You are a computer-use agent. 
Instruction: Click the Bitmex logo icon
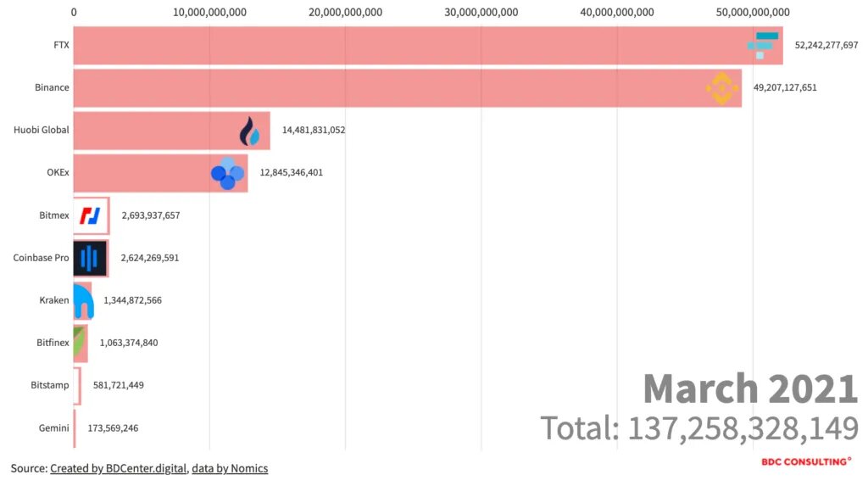pyautogui.click(x=90, y=215)
